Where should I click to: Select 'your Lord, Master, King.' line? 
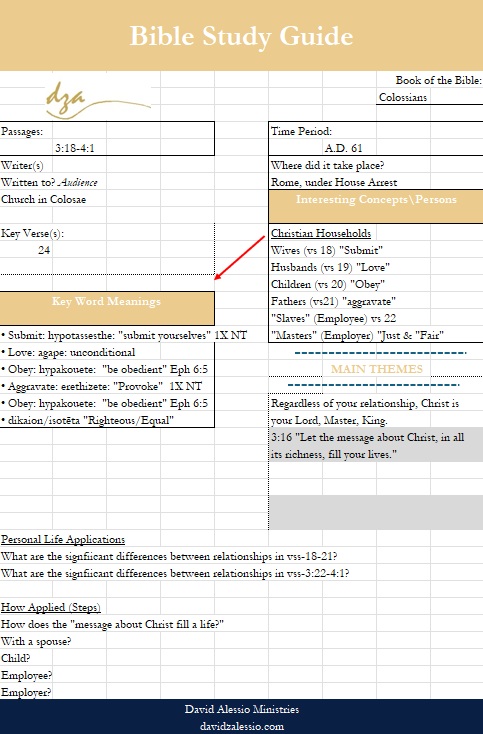pos(329,420)
